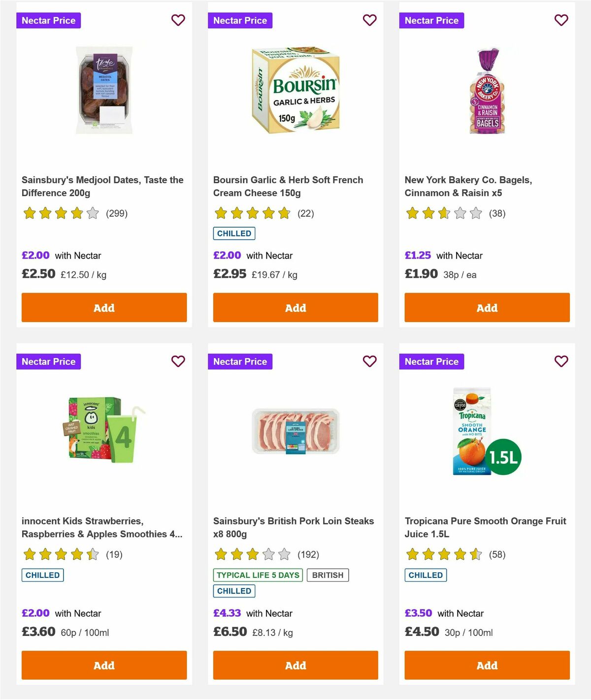This screenshot has width=591, height=700.
Task: Open the Tropicana Pure Smooth Orange Juice listing
Action: 485,527
